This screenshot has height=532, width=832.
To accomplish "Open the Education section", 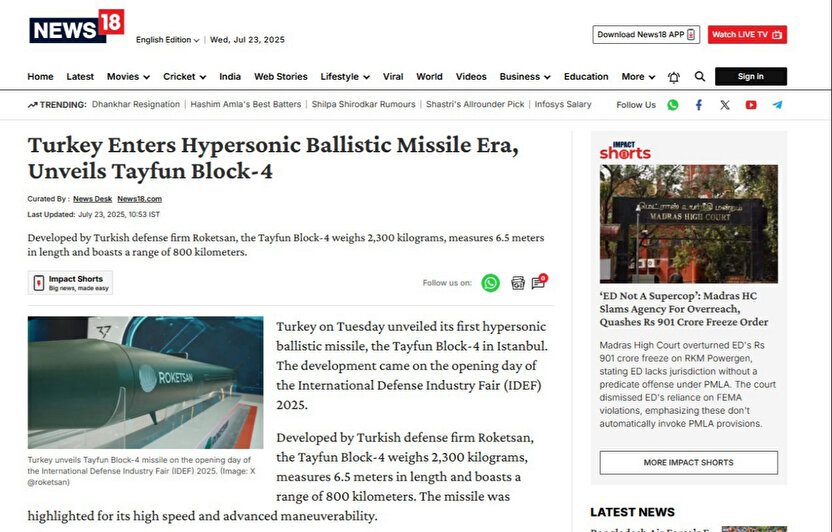I will 586,77.
